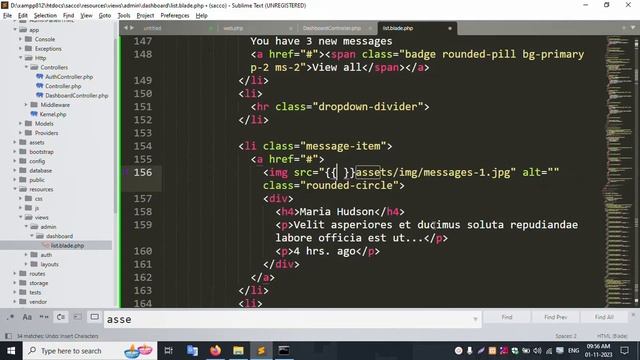Open the Help menu
The height and width of the screenshot is (360, 640).
coord(202,16)
